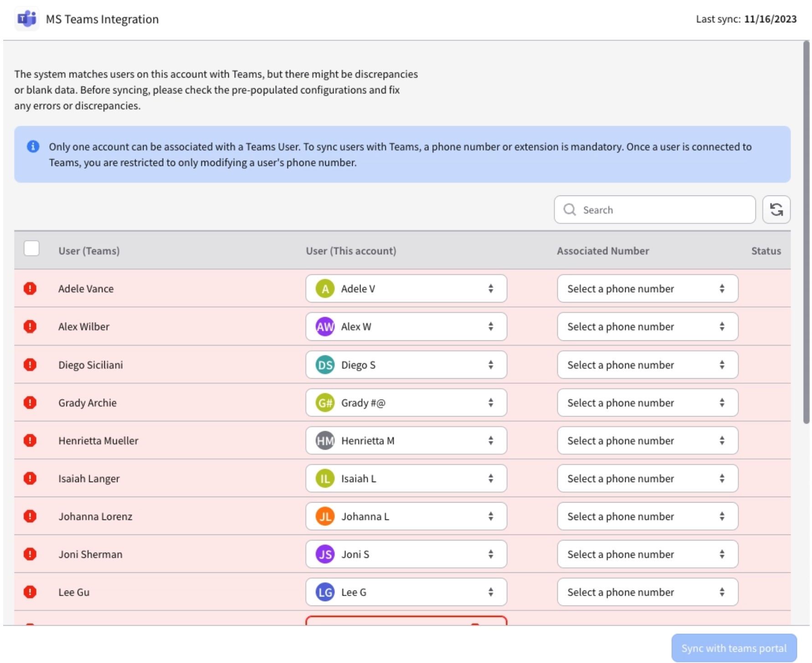Select a phone number for Alex Wilber

pos(648,326)
